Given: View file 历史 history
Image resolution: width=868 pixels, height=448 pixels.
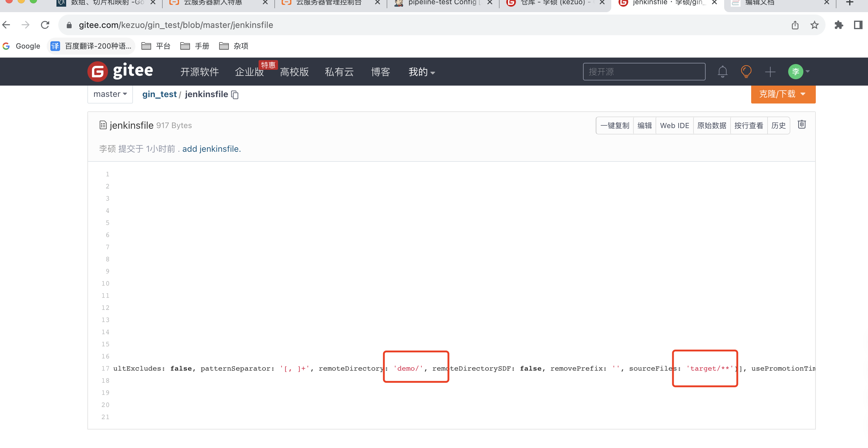Looking at the screenshot, I should point(778,125).
